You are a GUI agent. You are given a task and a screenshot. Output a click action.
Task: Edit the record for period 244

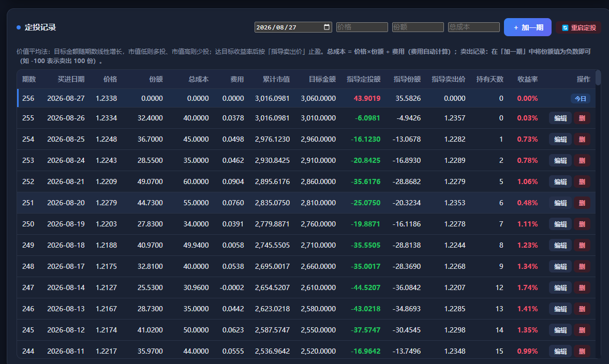(560, 351)
